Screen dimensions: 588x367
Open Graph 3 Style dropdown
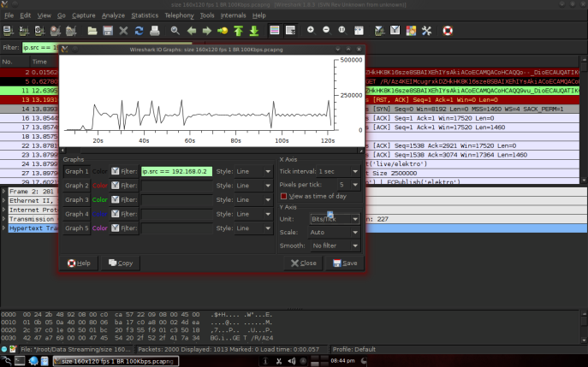(x=253, y=200)
